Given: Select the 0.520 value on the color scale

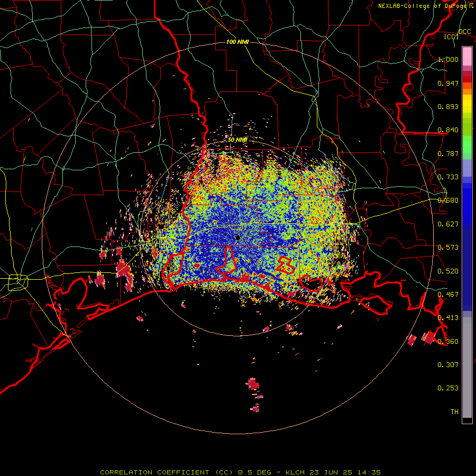Looking at the screenshot, I should (x=448, y=271).
